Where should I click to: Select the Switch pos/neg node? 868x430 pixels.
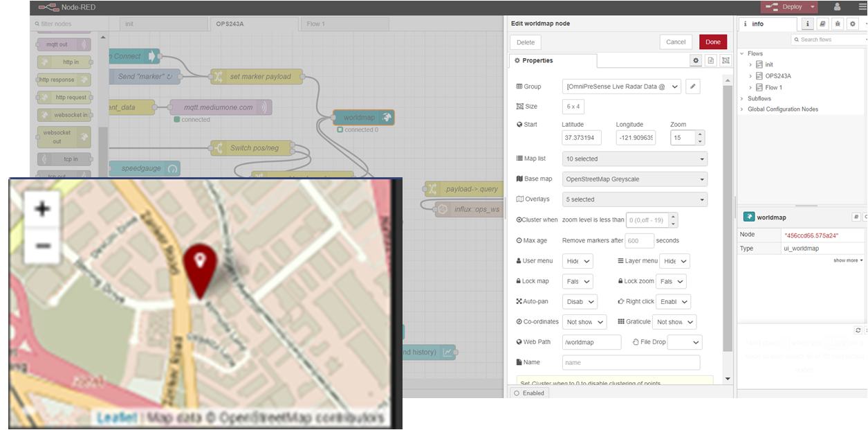point(251,148)
